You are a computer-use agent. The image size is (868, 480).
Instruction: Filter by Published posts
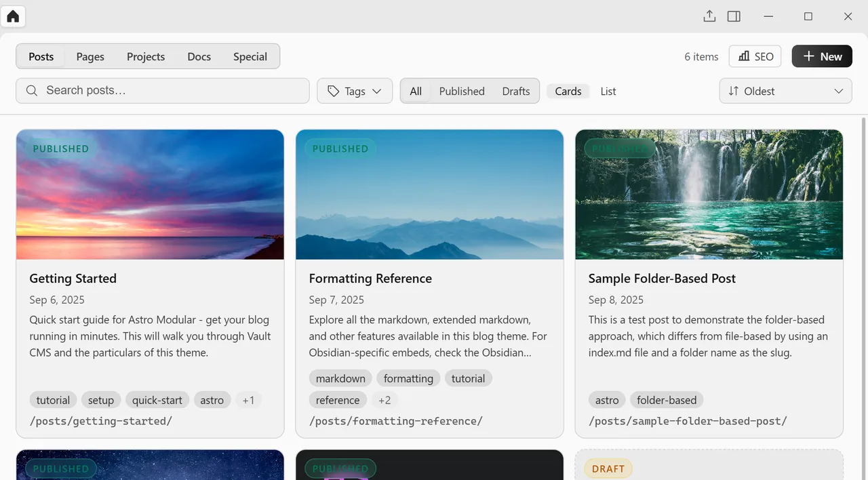(x=462, y=91)
